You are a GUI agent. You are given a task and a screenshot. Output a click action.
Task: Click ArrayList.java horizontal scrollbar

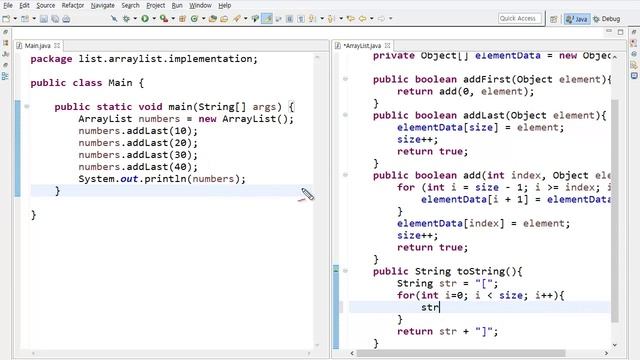pos(461,353)
